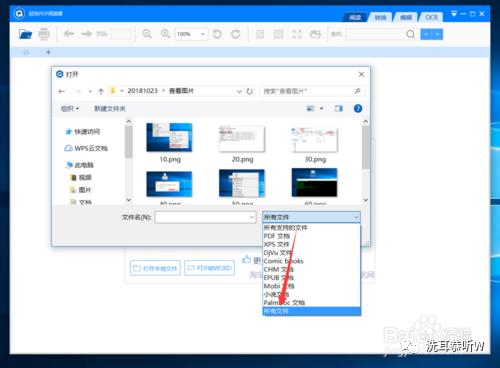This screenshot has width=500, height=368.
Task: Click 新建文件夹 button in dialog
Action: pos(110,108)
